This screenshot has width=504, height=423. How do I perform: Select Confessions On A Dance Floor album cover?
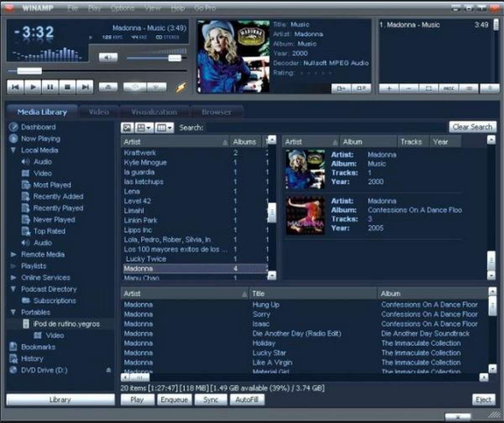[305, 215]
